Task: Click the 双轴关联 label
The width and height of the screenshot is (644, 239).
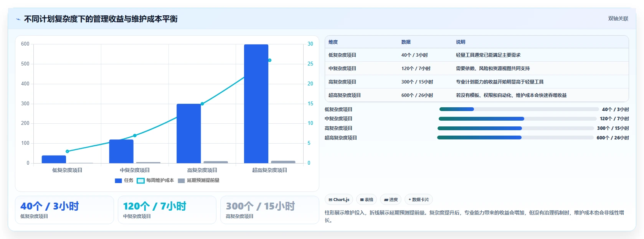Action: [x=618, y=18]
